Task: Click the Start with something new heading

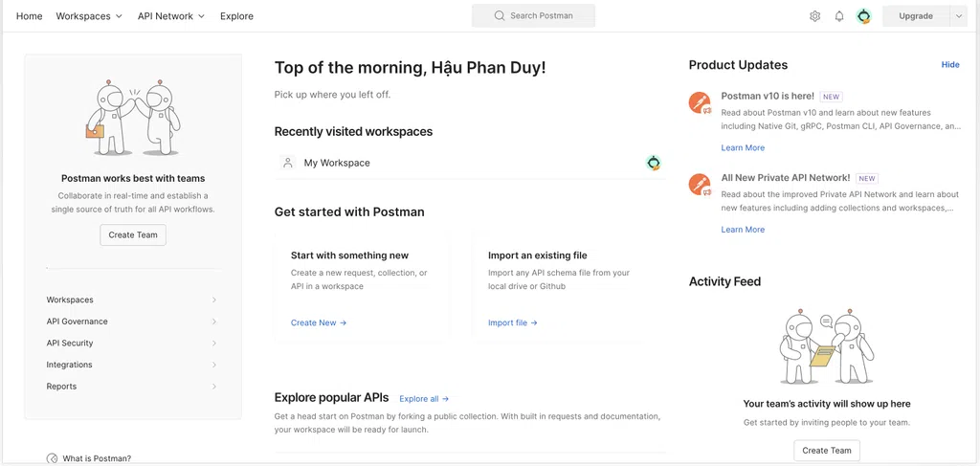Action: pyautogui.click(x=349, y=255)
